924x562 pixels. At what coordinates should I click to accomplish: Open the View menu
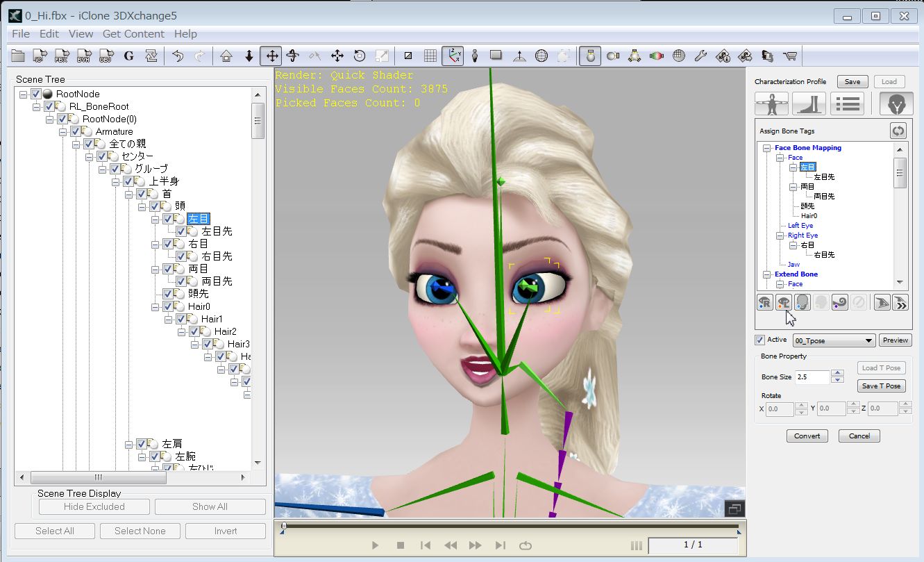point(81,33)
